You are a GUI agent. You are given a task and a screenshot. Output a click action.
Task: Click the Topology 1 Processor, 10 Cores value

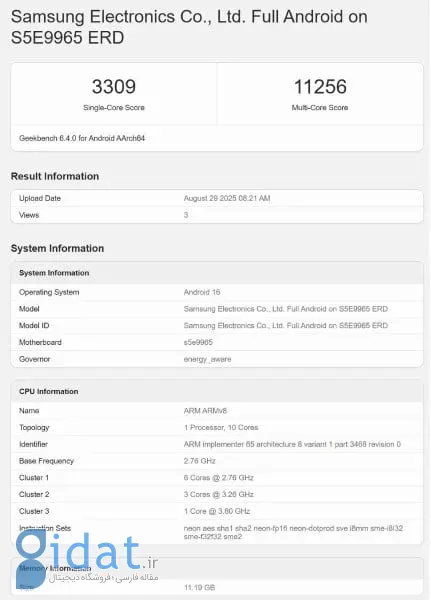[221, 427]
